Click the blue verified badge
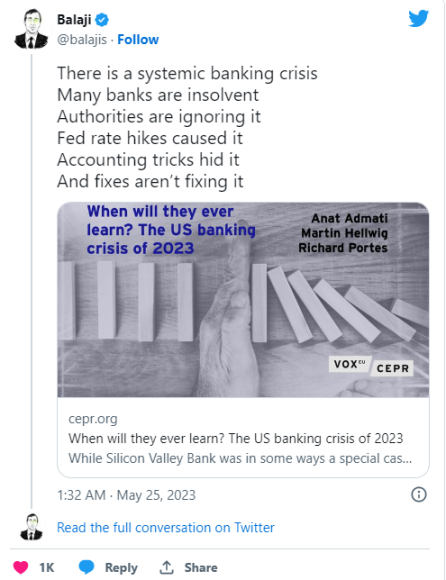Viewport: 446px width, 580px height. (x=102, y=20)
